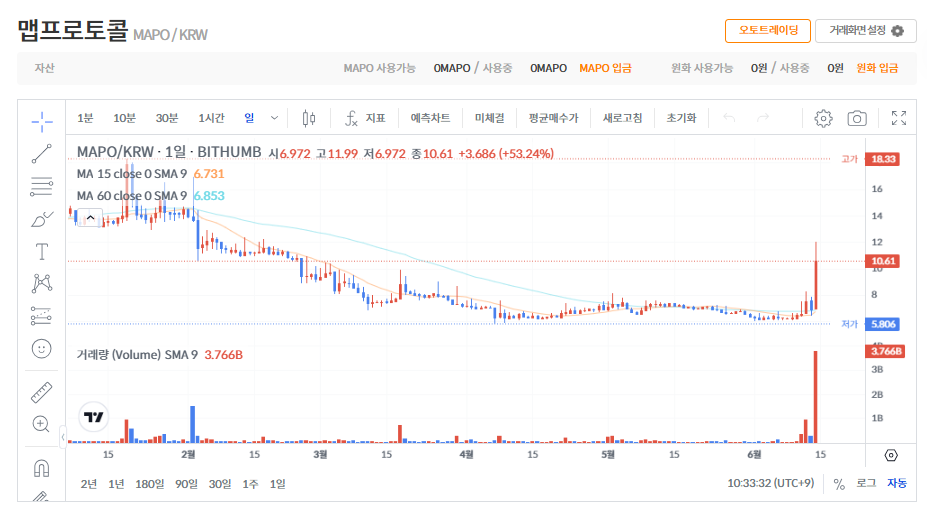927x510 pixels.
Task: Open indicators with the fx icon
Action: coord(365,118)
